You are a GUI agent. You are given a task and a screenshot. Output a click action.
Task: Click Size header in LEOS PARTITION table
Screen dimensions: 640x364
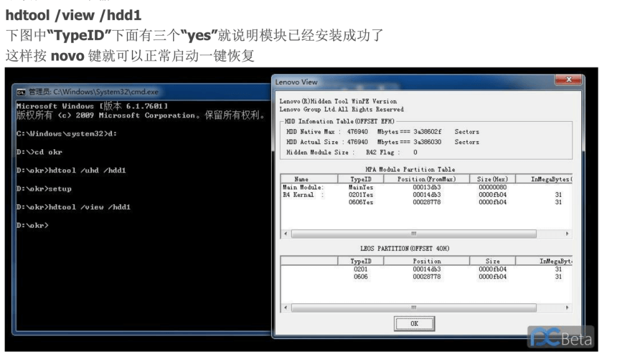492,261
